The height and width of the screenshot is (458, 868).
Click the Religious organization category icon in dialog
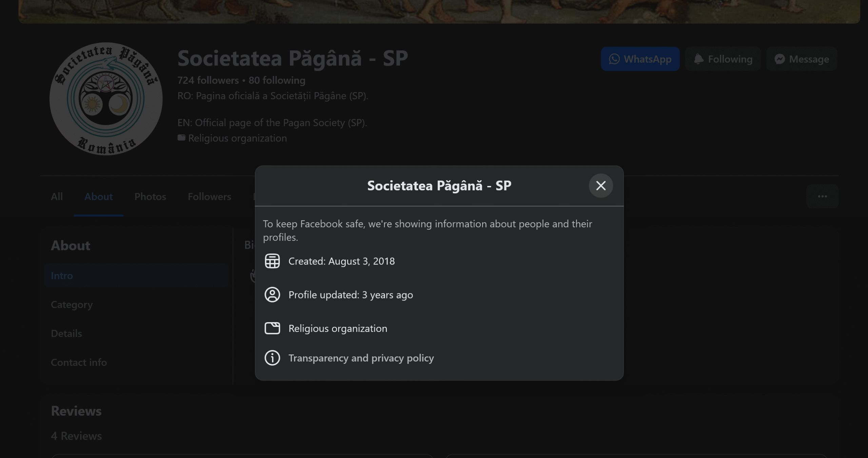click(x=272, y=328)
